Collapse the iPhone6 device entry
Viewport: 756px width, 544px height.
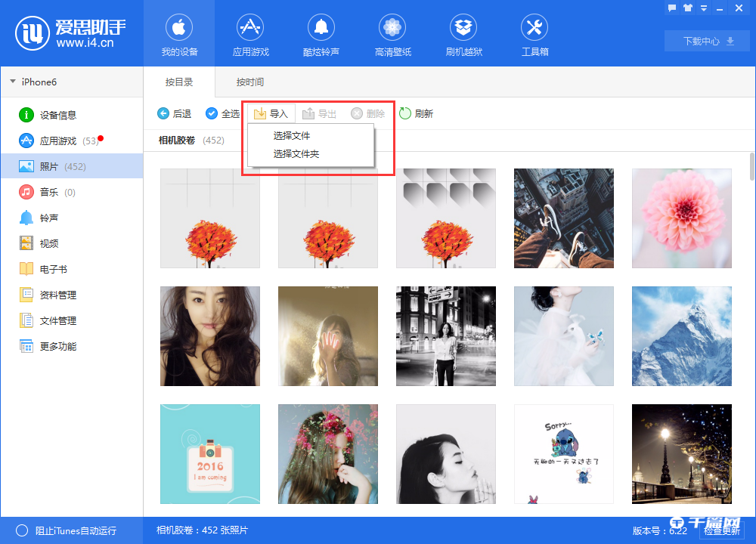[12, 82]
